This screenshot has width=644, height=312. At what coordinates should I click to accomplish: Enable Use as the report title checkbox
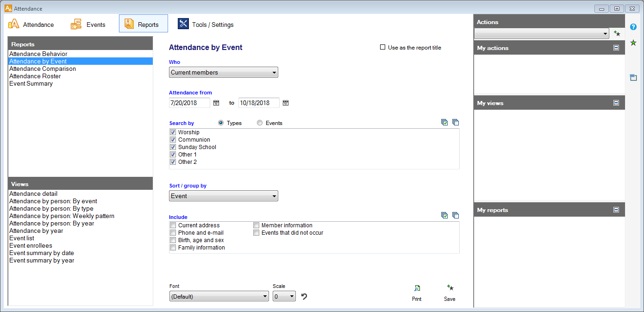383,47
